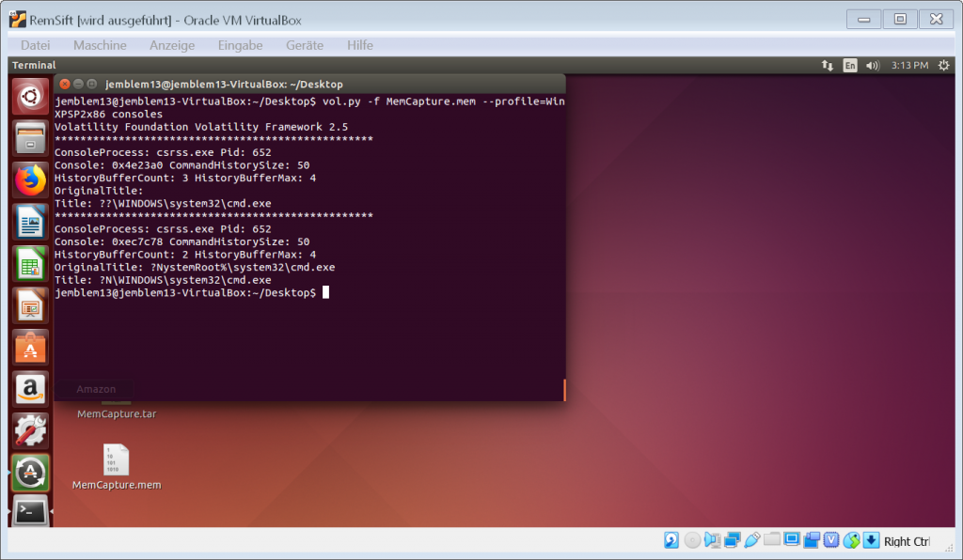Open the display status icon in VirtualBox
963x560 pixels.
click(x=789, y=540)
